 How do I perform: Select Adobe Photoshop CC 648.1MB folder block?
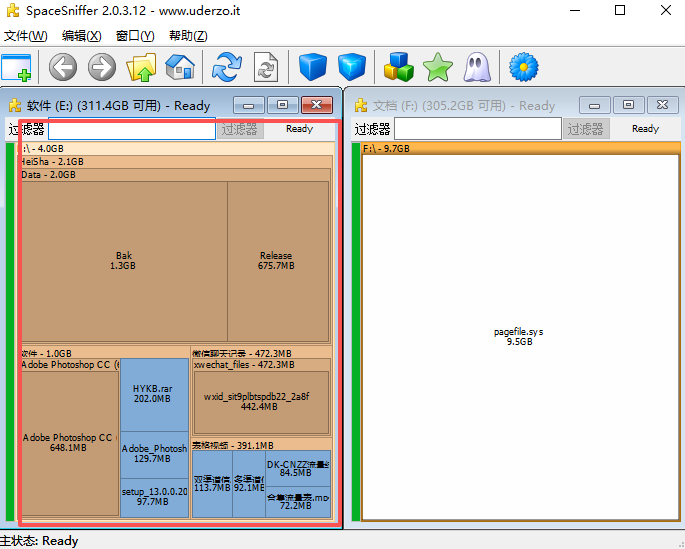[x=70, y=443]
